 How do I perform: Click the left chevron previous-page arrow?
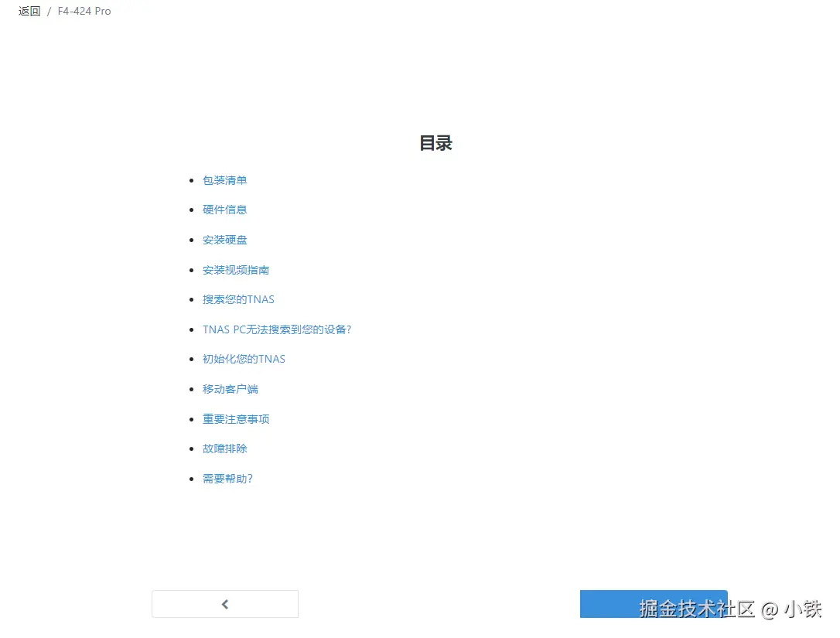[225, 604]
